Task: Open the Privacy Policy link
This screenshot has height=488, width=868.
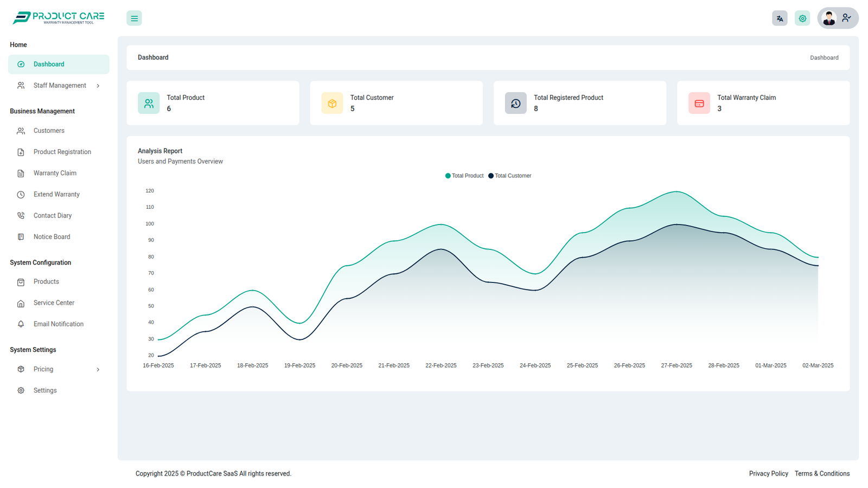Action: [x=768, y=473]
